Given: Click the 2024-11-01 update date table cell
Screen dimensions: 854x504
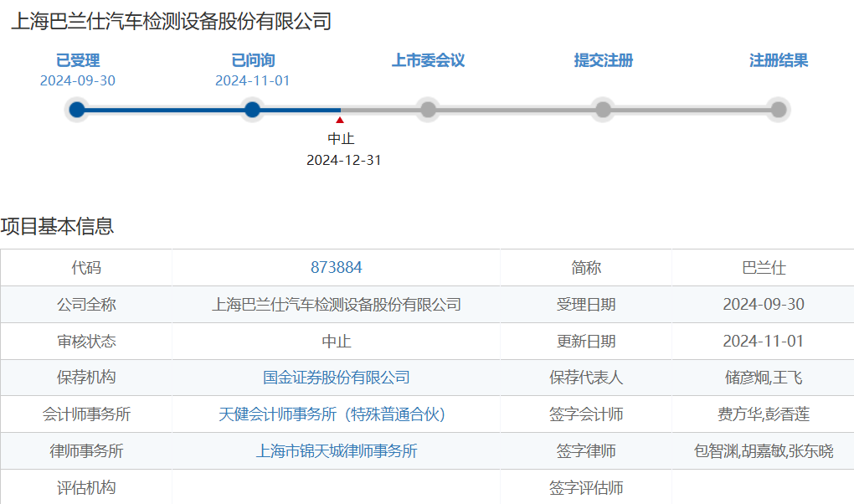Looking at the screenshot, I should pyautogui.click(x=763, y=341).
